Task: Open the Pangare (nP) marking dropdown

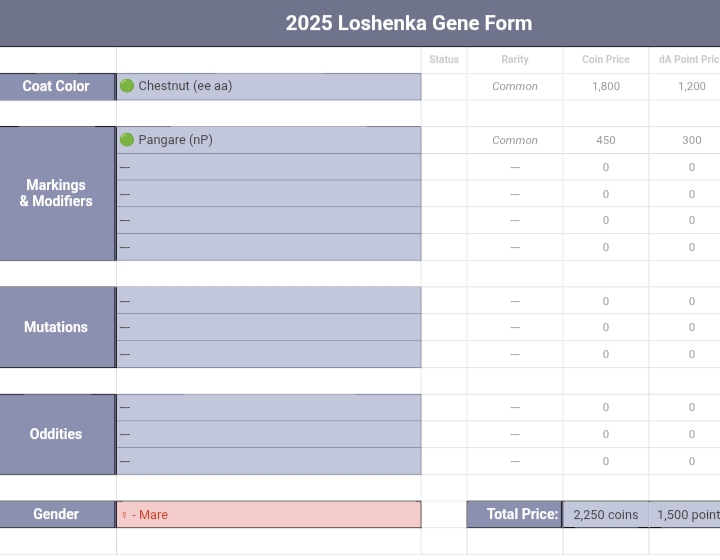Action: [x=270, y=140]
